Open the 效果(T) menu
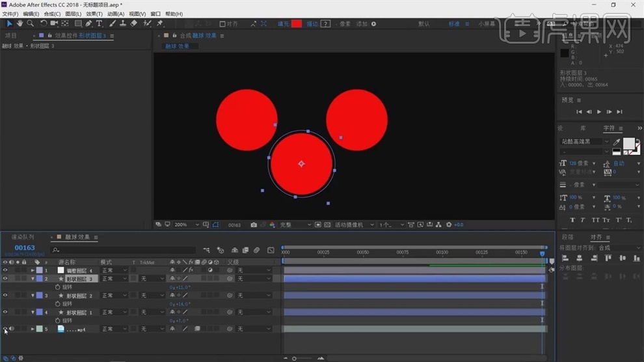The height and width of the screenshot is (362, 644). click(94, 14)
